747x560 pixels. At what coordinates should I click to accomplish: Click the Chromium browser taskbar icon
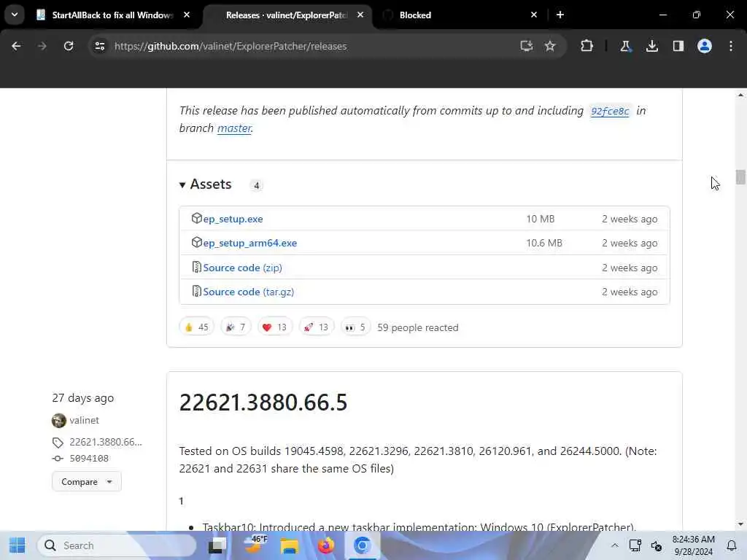coord(362,545)
